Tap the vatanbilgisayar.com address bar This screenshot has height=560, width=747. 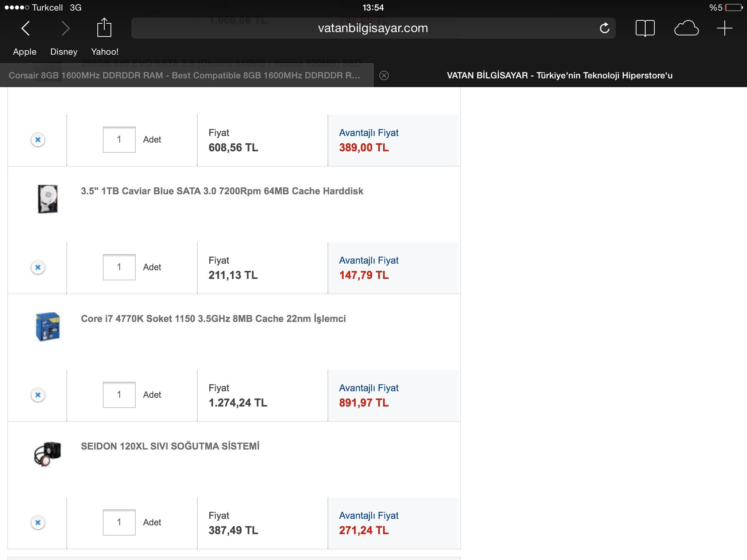[365, 28]
